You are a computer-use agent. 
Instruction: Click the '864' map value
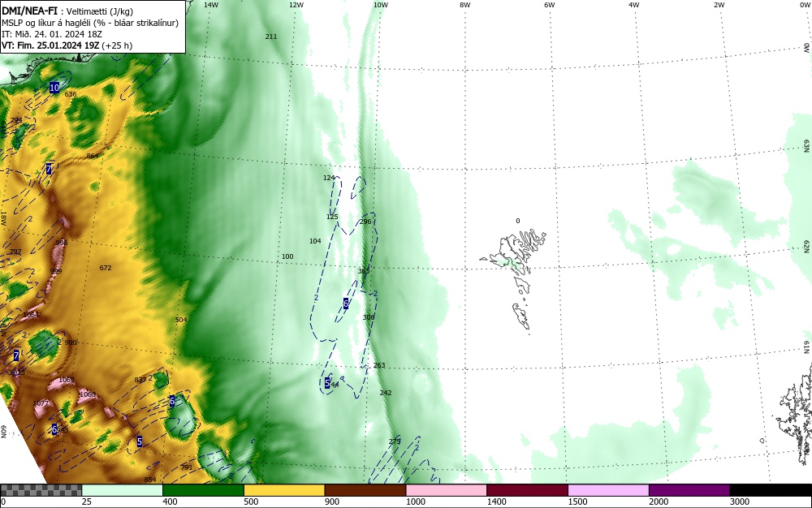pos(93,156)
